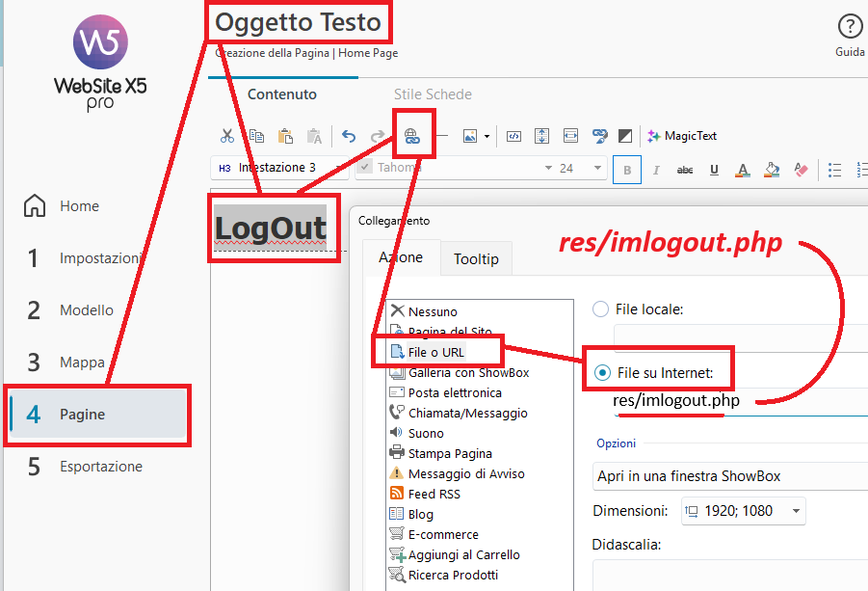Viewport: 868px width, 591px height.
Task: Go to step 5 Esportazione
Action: (100, 467)
